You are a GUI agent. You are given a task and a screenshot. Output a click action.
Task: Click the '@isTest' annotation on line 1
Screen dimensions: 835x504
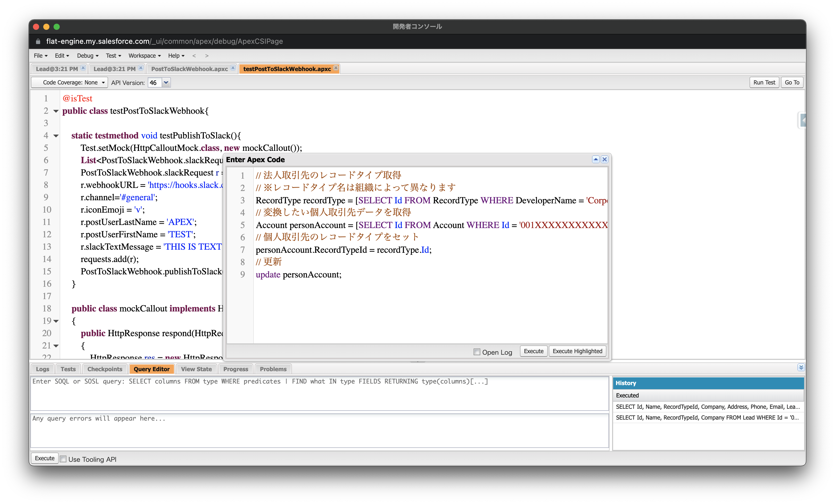77,99
